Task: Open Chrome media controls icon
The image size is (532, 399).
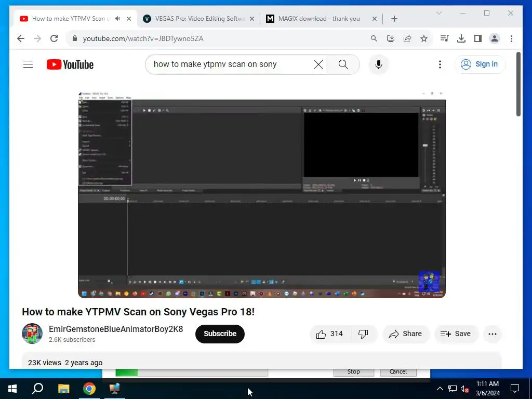Action: click(x=445, y=38)
